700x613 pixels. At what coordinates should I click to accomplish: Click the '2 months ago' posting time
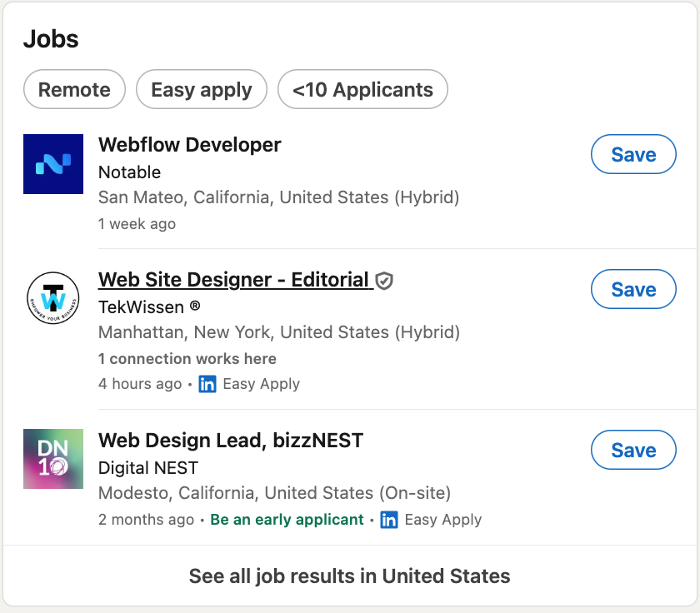coord(146,520)
